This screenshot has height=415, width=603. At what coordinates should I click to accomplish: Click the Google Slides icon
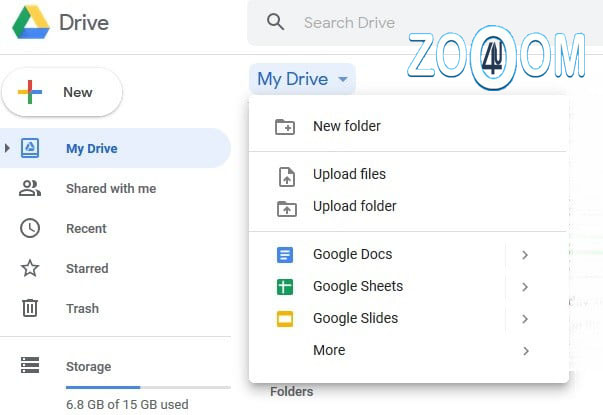285,318
